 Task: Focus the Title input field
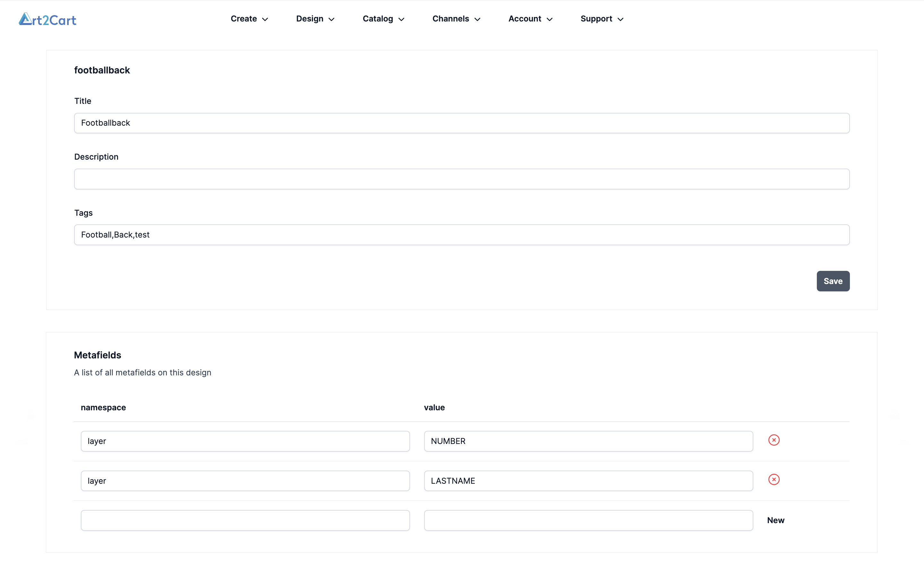[462, 123]
